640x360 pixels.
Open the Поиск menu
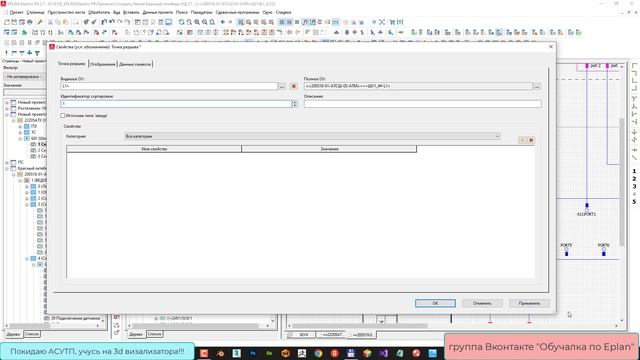(x=182, y=13)
